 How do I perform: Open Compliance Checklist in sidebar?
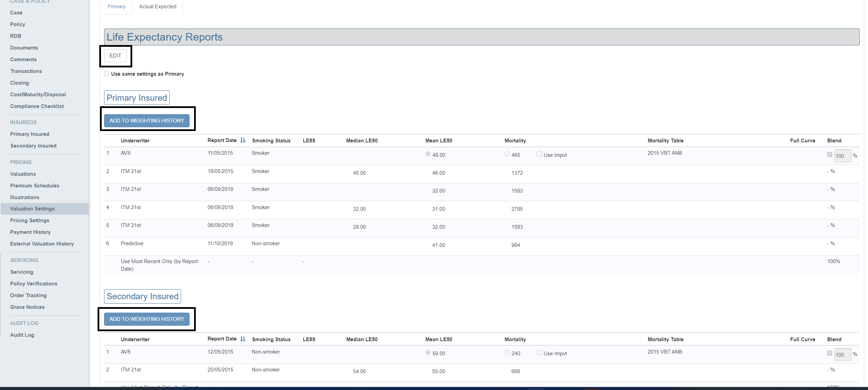tap(37, 106)
